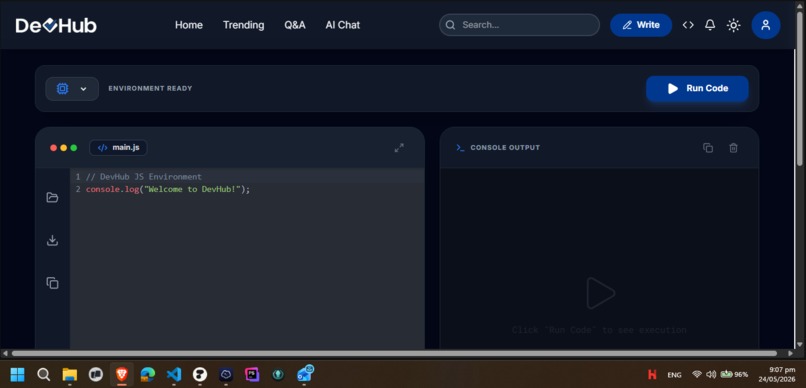Viewport: 806px width, 388px height.
Task: Select the main.js file tab
Action: [x=118, y=147]
